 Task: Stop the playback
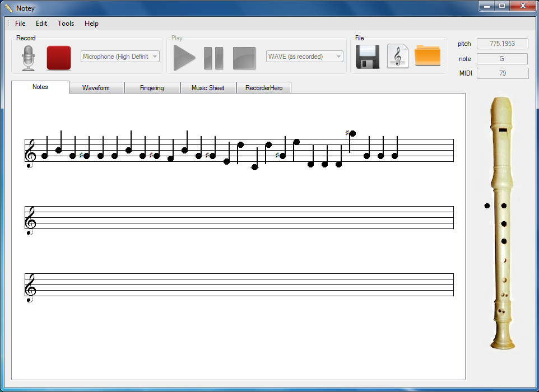[243, 56]
